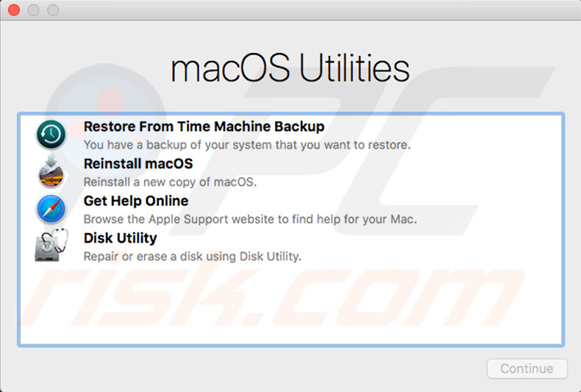Click the Disk Utility stethoscope icon
Screen dimensions: 581x392
click(x=51, y=247)
